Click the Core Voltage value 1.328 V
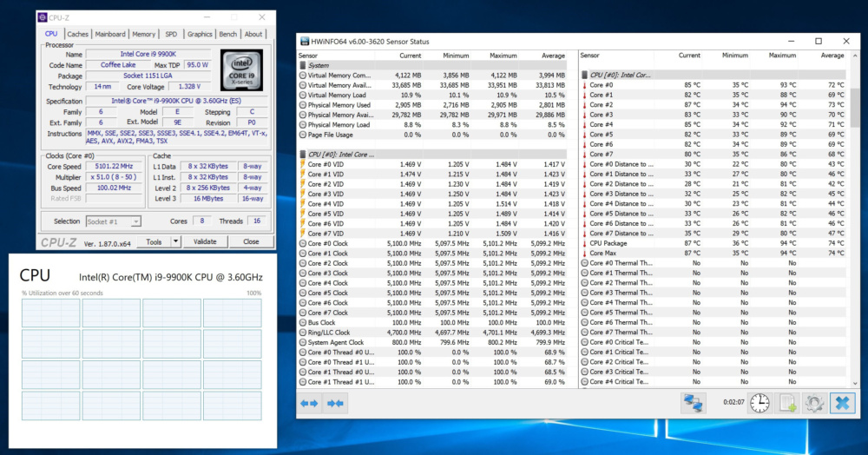 tap(189, 86)
